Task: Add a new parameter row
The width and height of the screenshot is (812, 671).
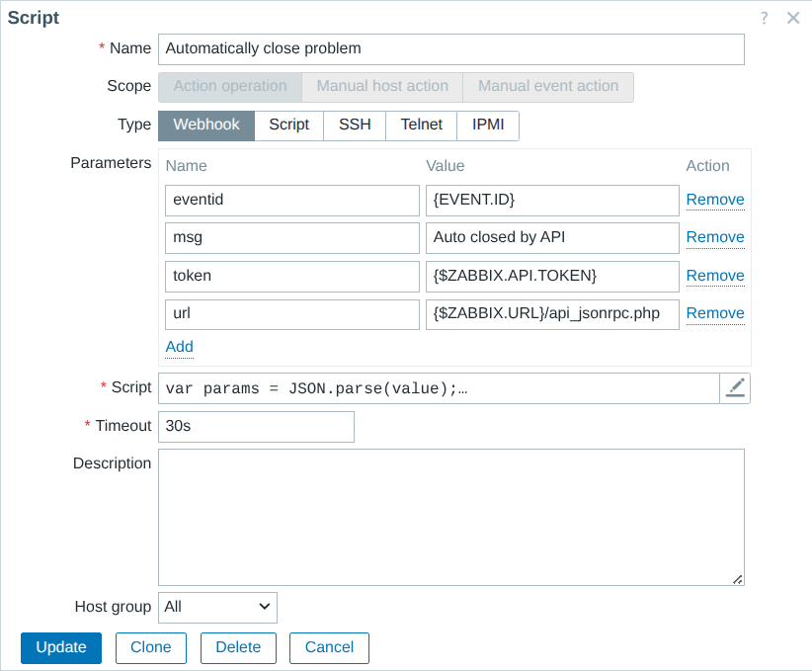Action: point(179,347)
